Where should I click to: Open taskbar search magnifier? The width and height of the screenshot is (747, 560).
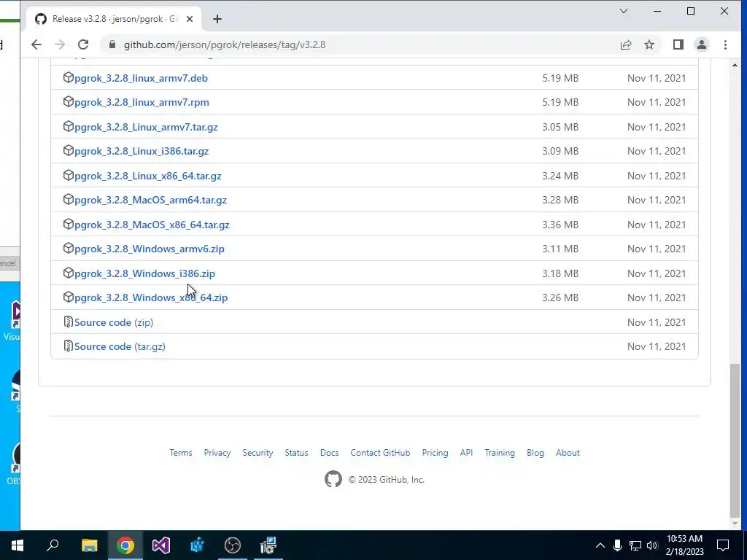tap(53, 545)
